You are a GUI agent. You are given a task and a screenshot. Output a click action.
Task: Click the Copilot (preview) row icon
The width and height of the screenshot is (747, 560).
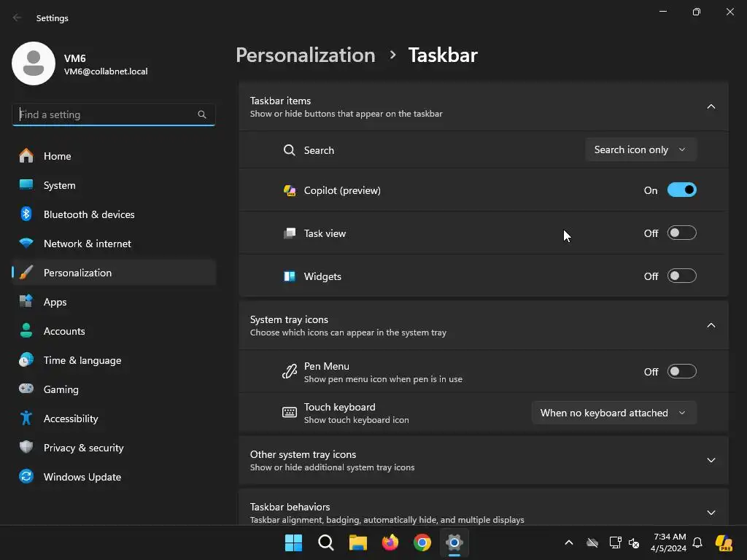289,190
